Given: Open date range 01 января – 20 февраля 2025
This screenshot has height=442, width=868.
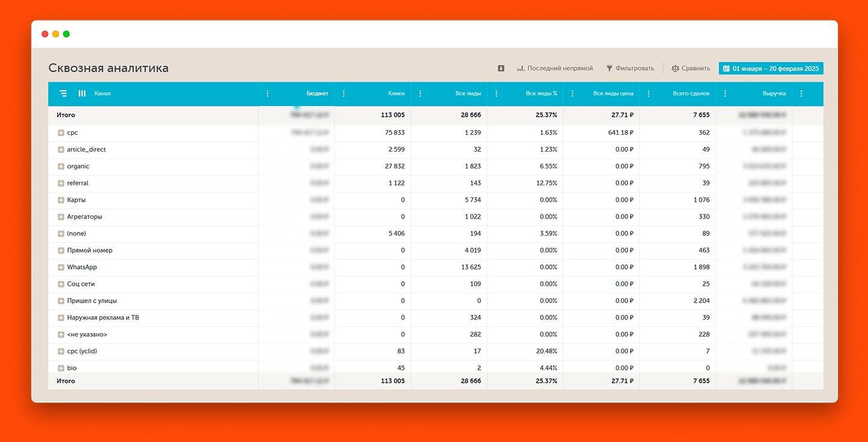Looking at the screenshot, I should coord(770,69).
